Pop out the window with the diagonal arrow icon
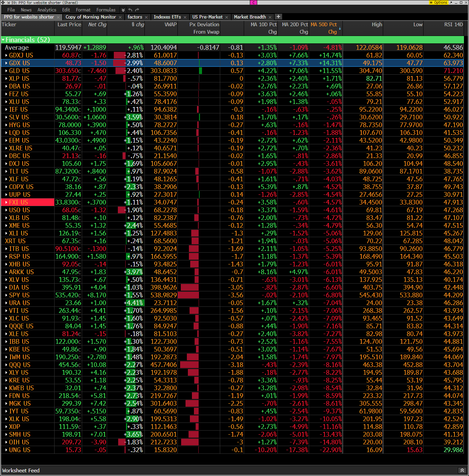The image size is (469, 476). (x=451, y=2)
